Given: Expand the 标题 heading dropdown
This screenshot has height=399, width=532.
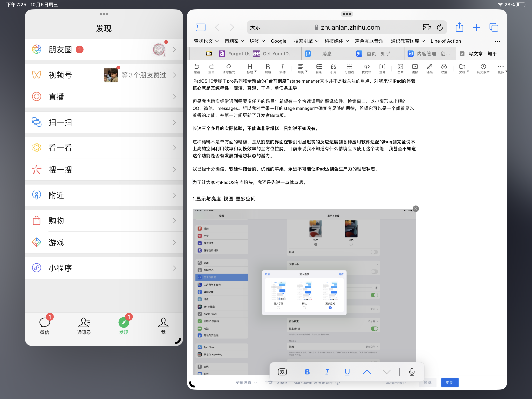Looking at the screenshot, I should click(x=251, y=68).
